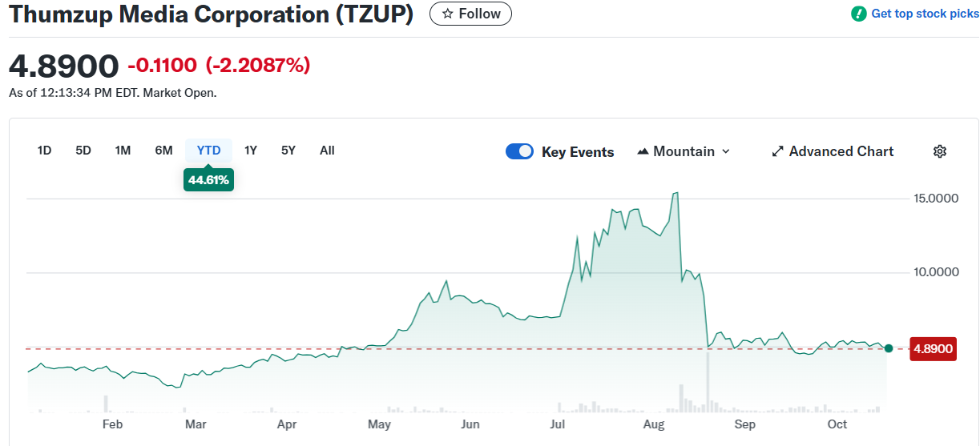The height and width of the screenshot is (446, 980).
Task: Click the star icon in Follow
Action: 448,14
